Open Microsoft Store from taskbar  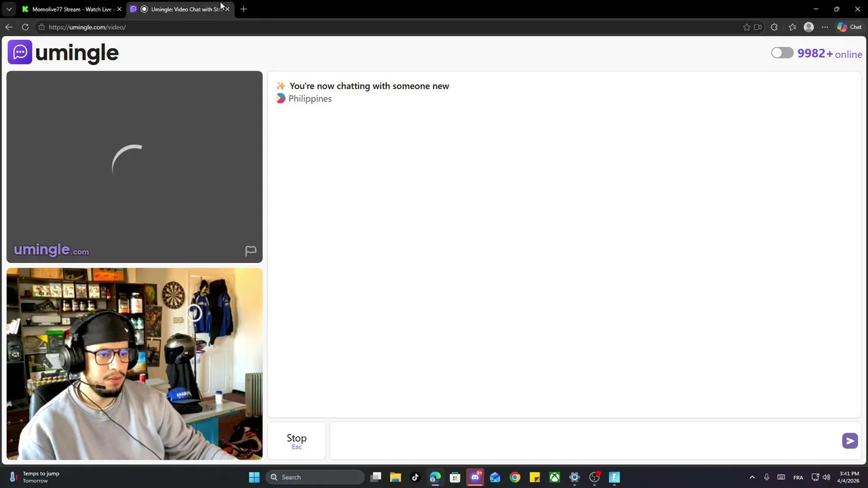455,477
